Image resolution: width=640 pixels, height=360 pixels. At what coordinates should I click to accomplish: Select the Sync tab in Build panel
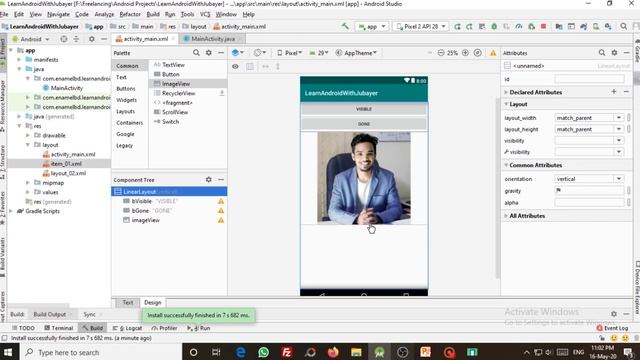click(89, 314)
